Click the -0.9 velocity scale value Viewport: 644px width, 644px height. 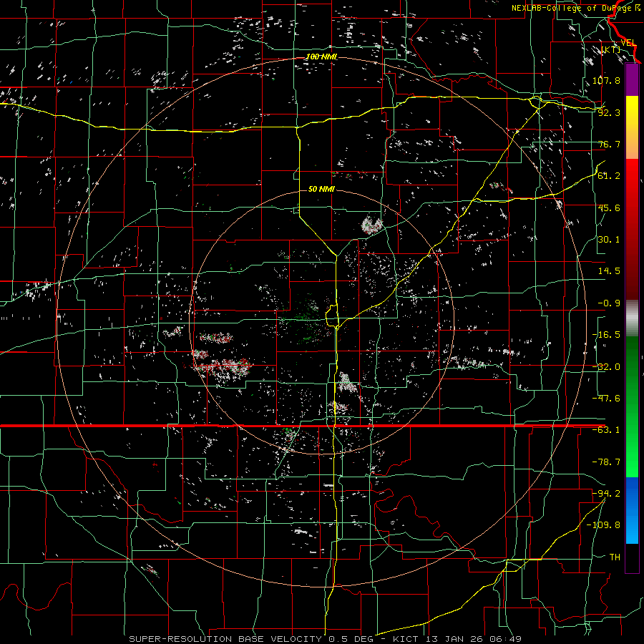tap(609, 303)
